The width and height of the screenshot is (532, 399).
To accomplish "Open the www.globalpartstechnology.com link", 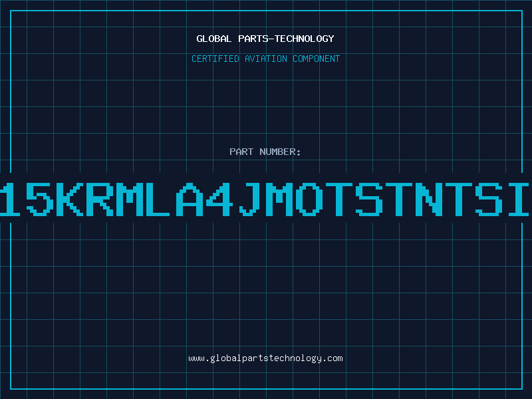I will 265,358.
